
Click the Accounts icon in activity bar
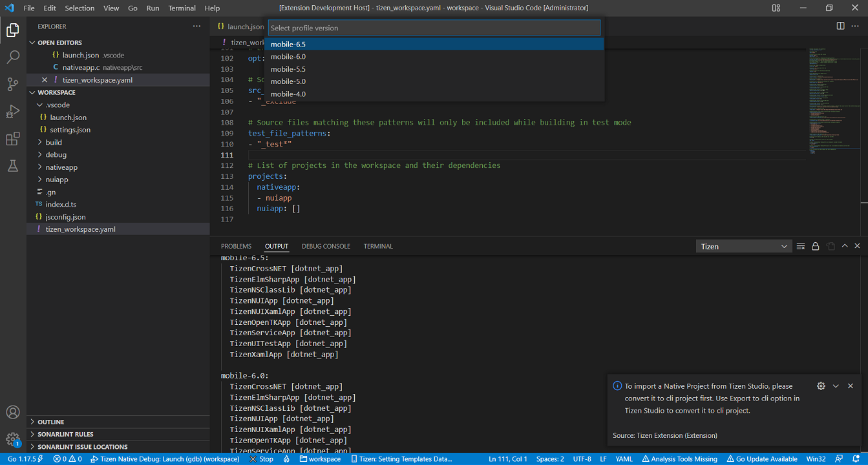pyautogui.click(x=13, y=412)
